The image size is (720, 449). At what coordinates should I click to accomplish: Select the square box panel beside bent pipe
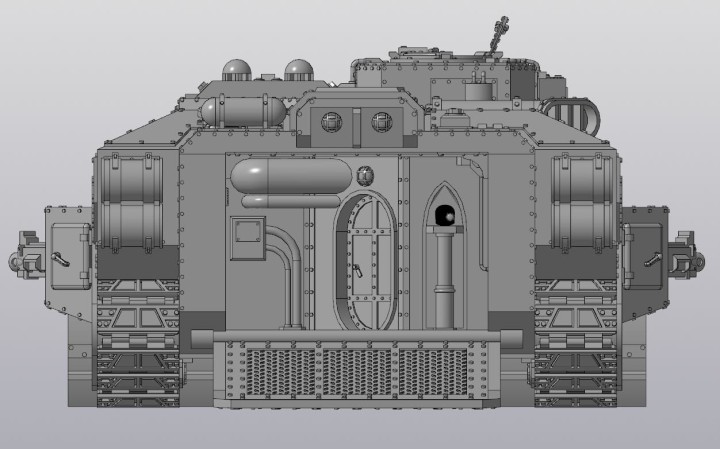coord(248,238)
